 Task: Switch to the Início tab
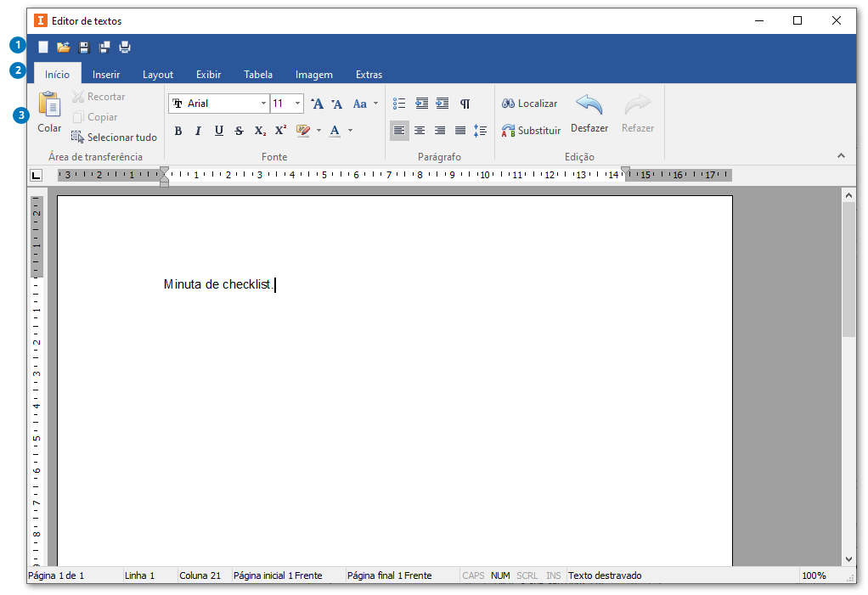coord(58,74)
